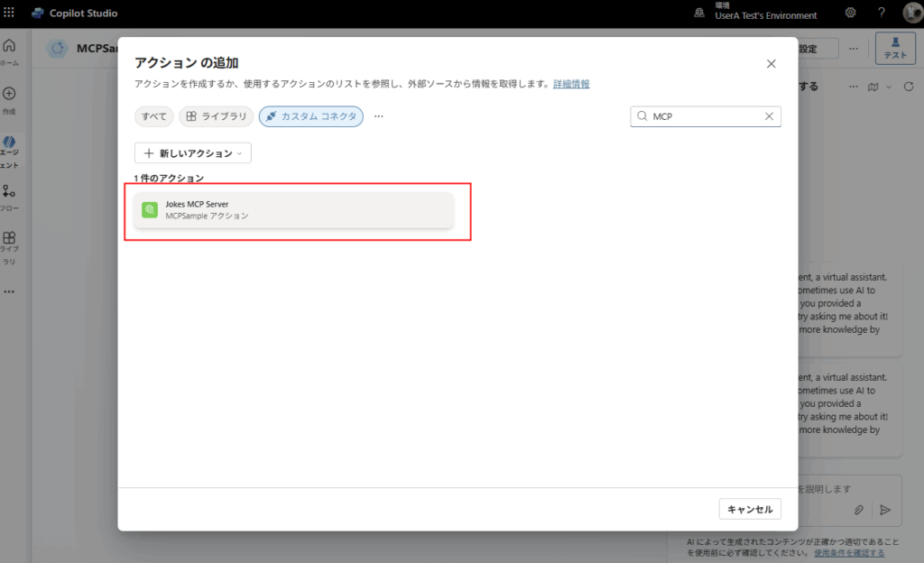Screen dimensions: 924x563
Task: Open the app launcher waffle icon
Action: coord(10,14)
